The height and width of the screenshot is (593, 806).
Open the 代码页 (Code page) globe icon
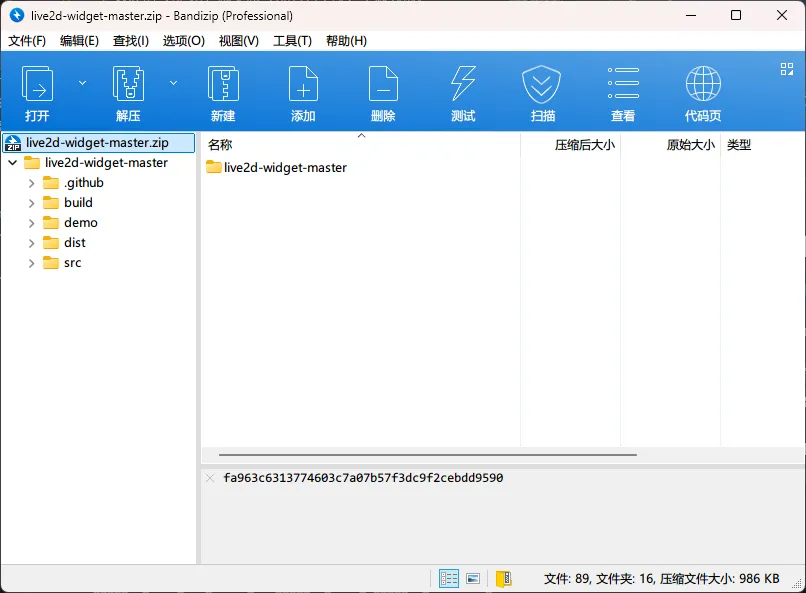[703, 85]
